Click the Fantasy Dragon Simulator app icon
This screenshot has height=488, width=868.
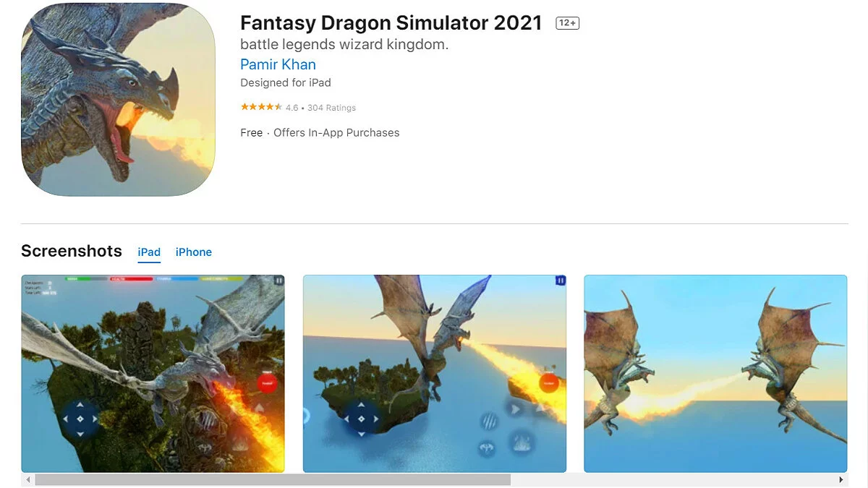119,100
